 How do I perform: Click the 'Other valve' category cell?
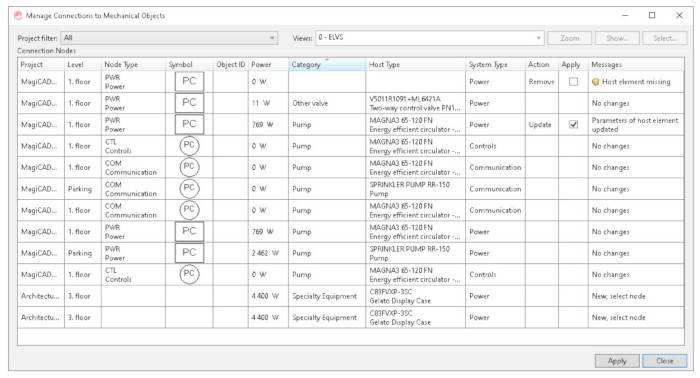point(327,103)
